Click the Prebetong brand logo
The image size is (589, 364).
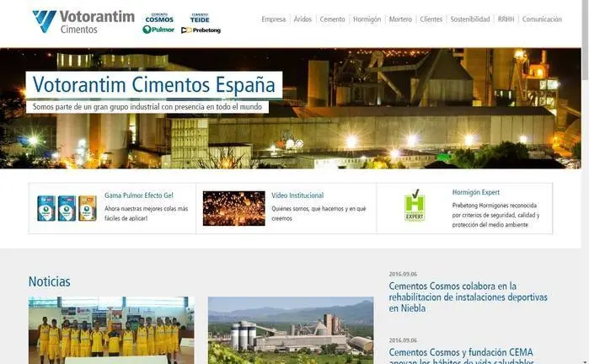[201, 30]
